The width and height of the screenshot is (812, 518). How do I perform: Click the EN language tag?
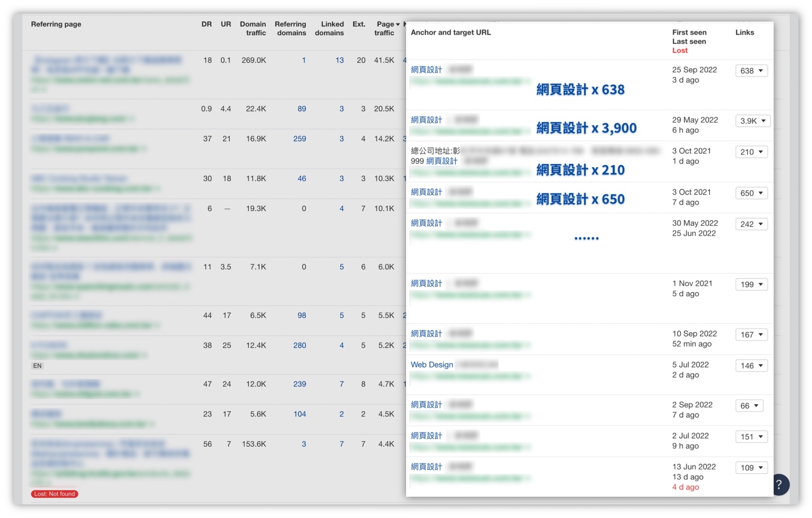click(x=37, y=366)
